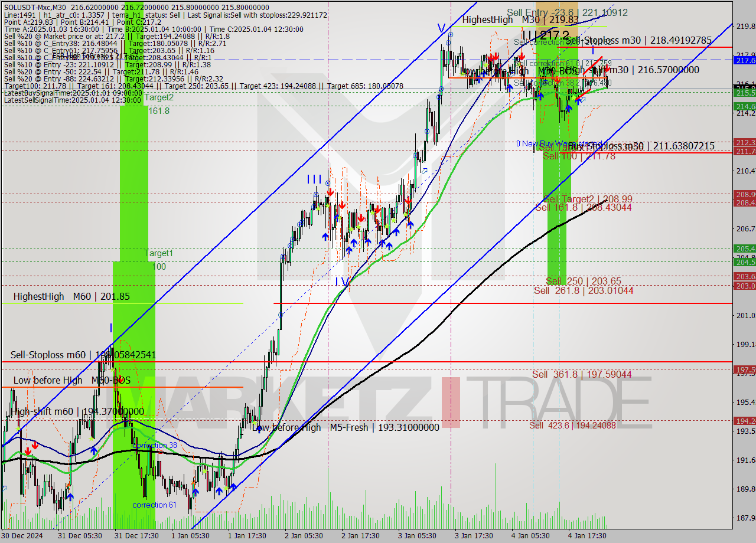Click 'High-shift m60 | 194.37000000' label
Viewport: 756px width, 543px height.
77,411
